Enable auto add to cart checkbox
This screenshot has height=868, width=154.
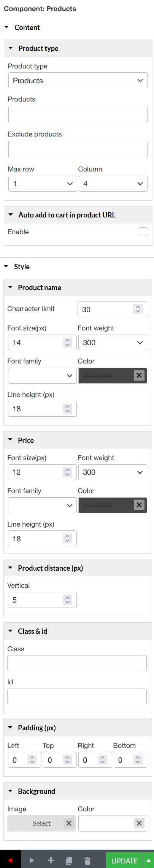pos(143,232)
